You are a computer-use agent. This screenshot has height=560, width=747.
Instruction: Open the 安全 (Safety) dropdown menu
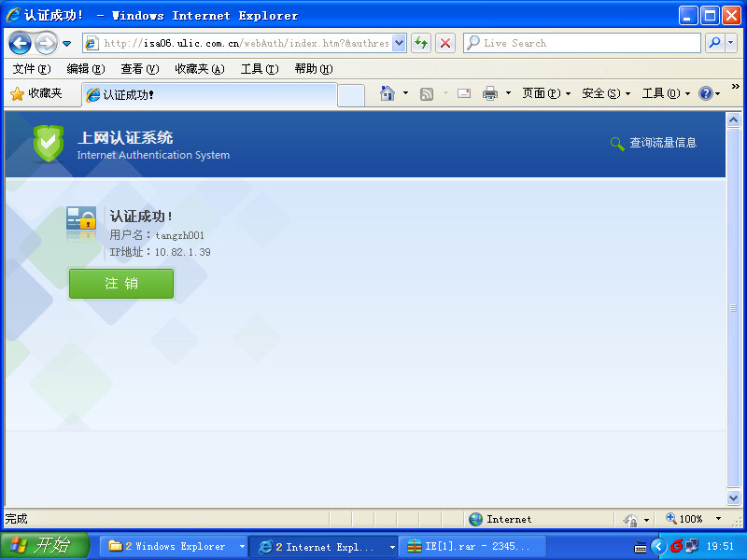pyautogui.click(x=606, y=93)
